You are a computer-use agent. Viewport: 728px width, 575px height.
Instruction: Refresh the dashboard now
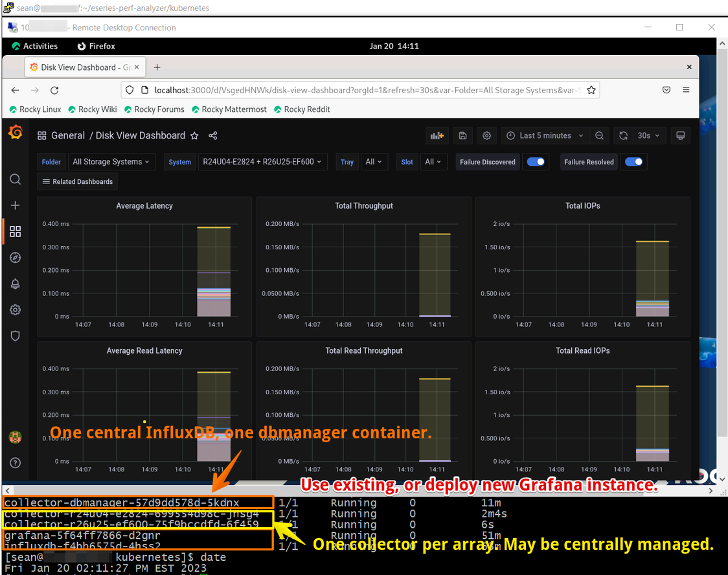click(624, 135)
